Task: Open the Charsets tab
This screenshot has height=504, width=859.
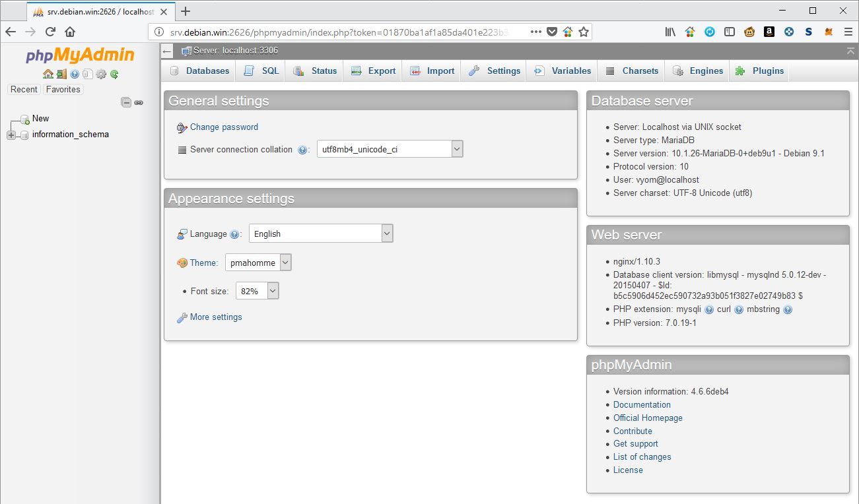Action: point(632,71)
